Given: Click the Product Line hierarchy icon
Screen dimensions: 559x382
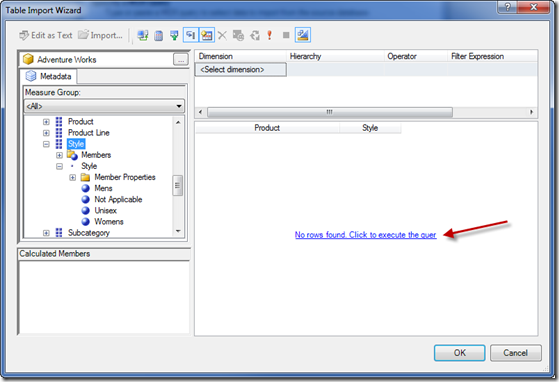Looking at the screenshot, I should coord(59,133).
